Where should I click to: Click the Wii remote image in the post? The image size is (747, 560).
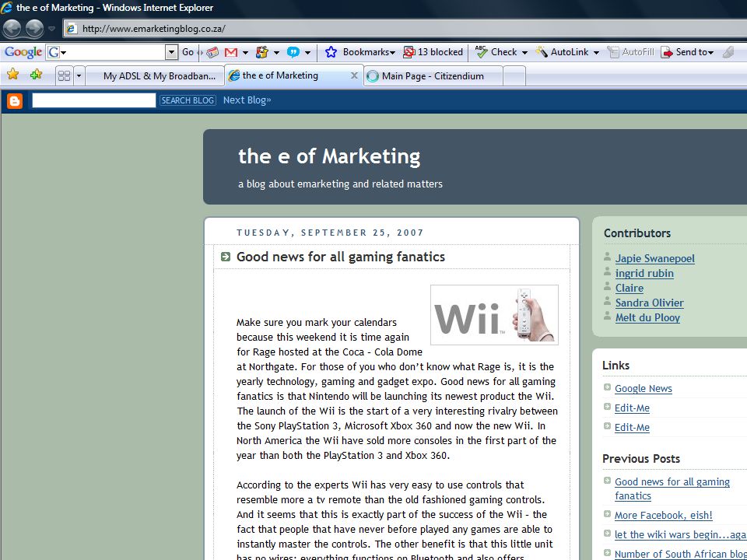pyautogui.click(x=494, y=315)
